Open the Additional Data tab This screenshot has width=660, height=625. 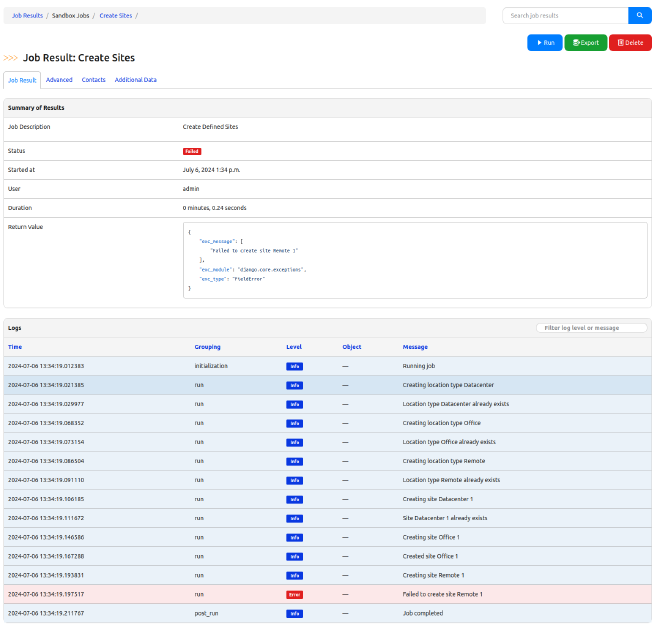[135, 80]
